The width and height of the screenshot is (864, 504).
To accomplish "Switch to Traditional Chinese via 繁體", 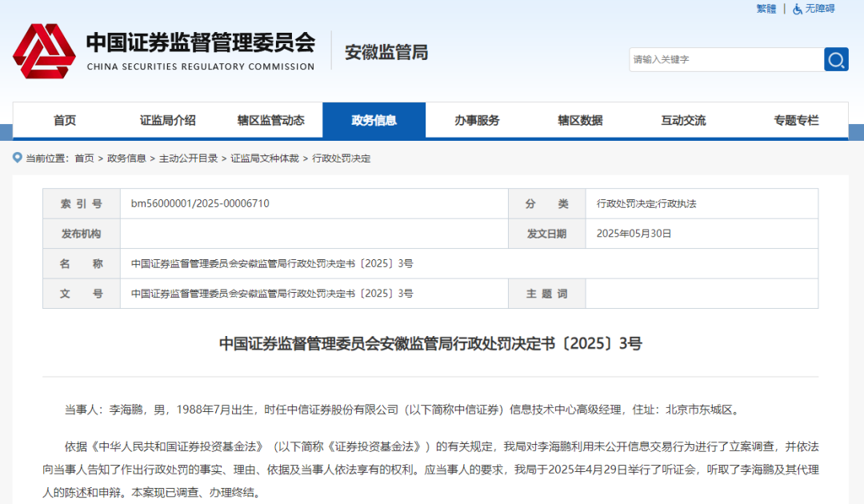I will click(x=766, y=9).
